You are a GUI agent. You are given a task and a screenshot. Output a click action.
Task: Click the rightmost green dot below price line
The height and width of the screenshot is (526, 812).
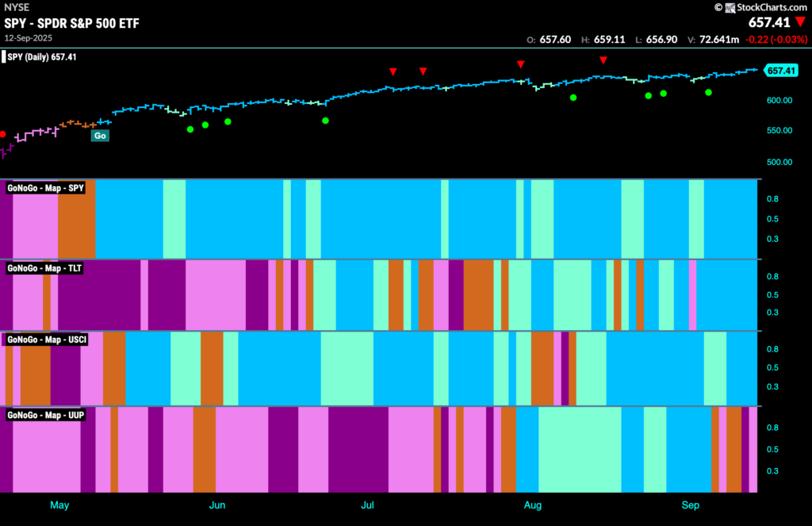point(708,92)
